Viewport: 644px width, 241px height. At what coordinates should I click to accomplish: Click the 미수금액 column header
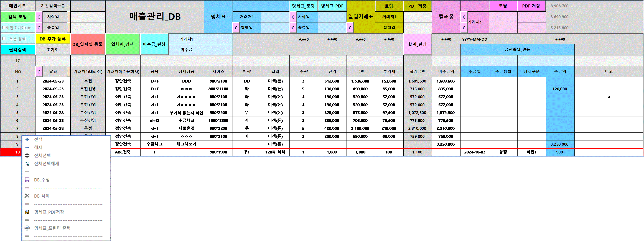(446, 71)
